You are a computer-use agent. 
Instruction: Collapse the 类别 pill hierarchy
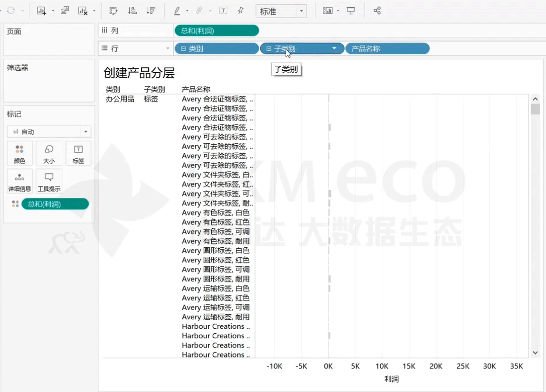pyautogui.click(x=183, y=48)
